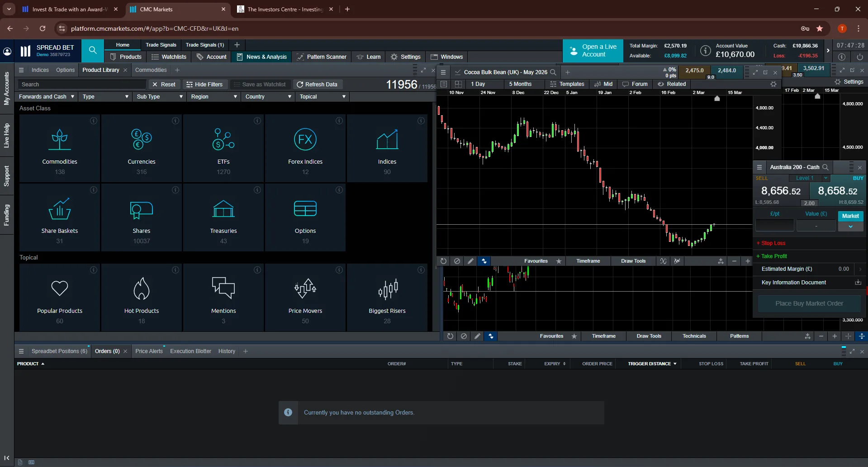Open the Options asset class tile
Screen dimensions: 868x467
click(x=305, y=217)
